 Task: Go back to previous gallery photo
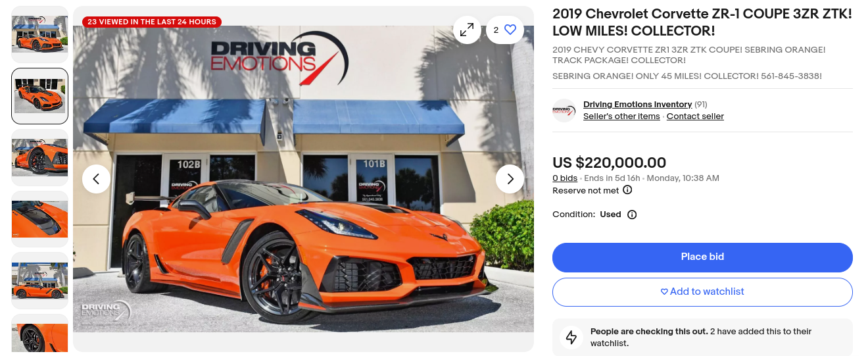coord(96,179)
